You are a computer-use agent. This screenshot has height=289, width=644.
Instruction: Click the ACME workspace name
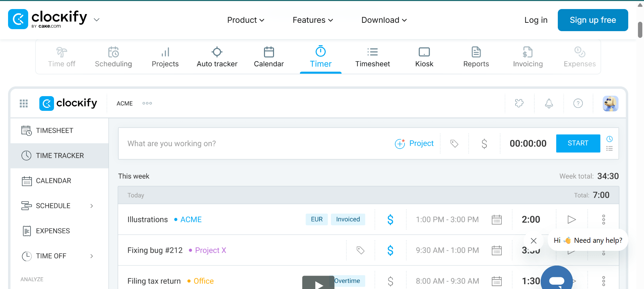coord(124,103)
